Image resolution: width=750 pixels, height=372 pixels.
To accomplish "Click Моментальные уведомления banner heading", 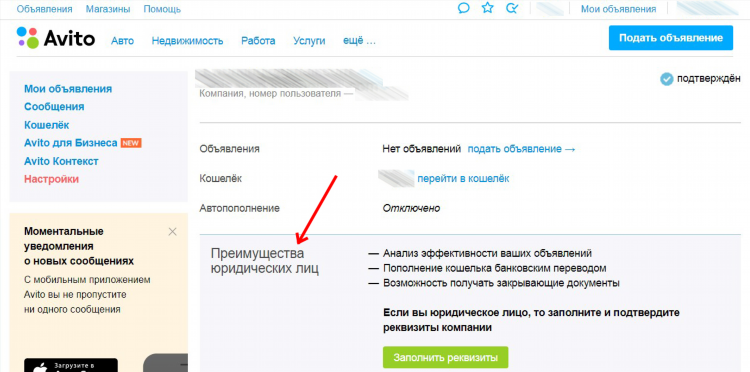I will point(79,246).
